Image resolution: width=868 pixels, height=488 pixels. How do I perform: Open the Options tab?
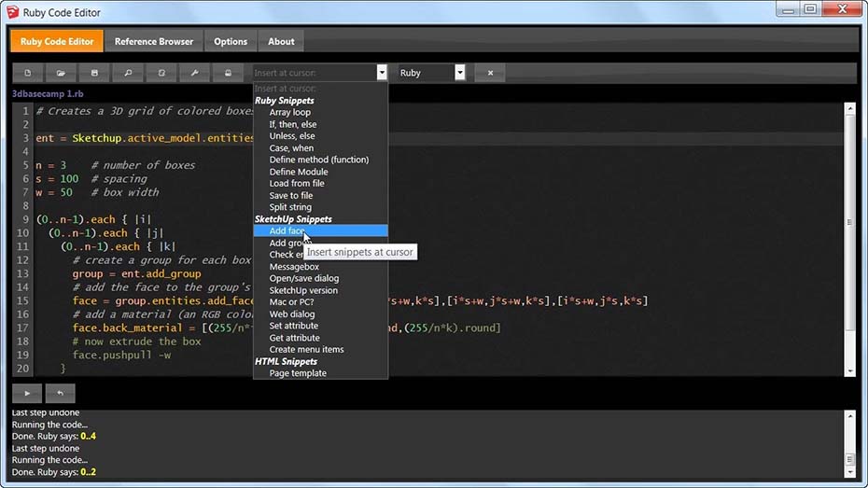click(x=231, y=41)
